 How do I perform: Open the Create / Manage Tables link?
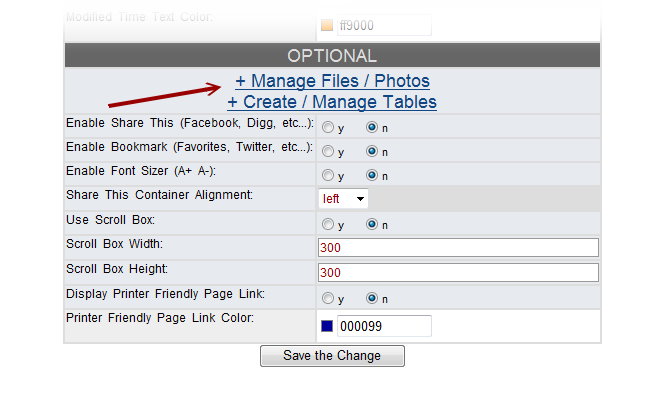(332, 102)
